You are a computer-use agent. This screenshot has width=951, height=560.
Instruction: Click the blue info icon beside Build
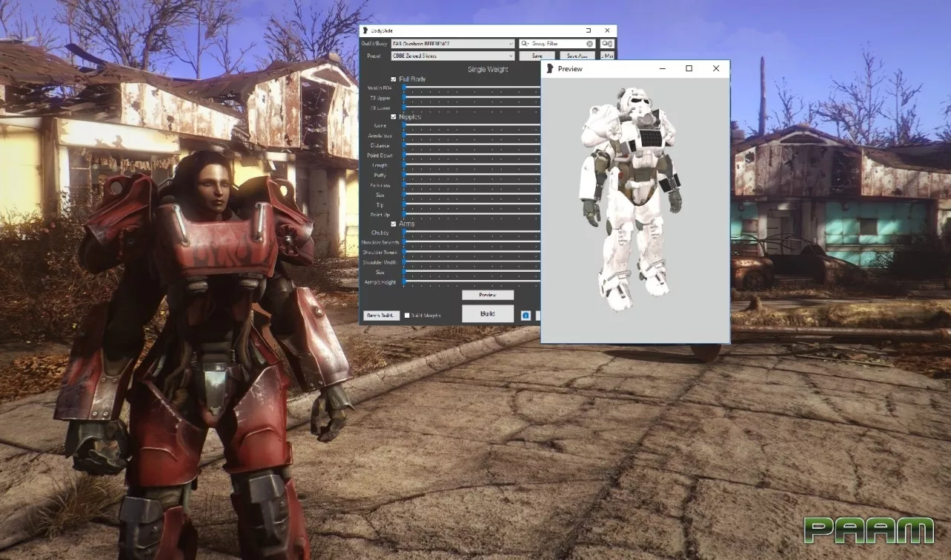pyautogui.click(x=525, y=315)
